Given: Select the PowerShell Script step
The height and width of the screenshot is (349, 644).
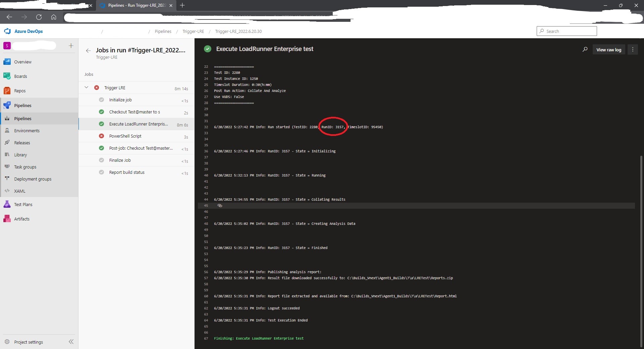Looking at the screenshot, I should (137, 136).
